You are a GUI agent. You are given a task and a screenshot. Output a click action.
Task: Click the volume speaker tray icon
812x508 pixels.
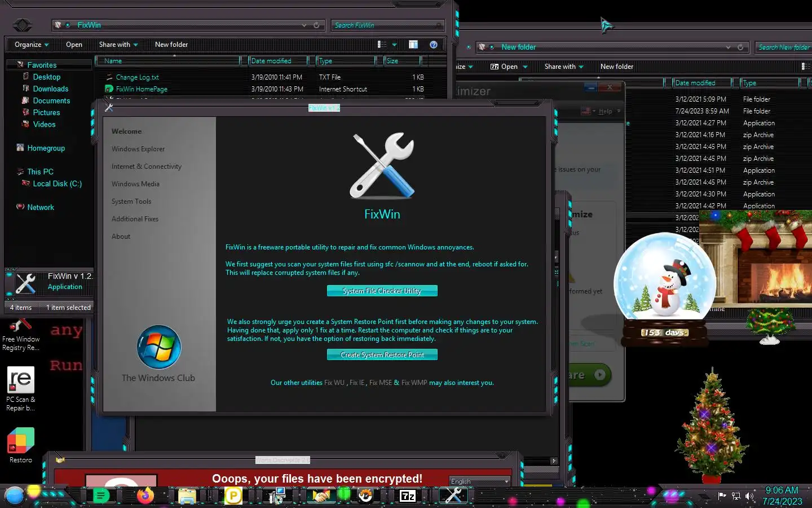click(749, 496)
